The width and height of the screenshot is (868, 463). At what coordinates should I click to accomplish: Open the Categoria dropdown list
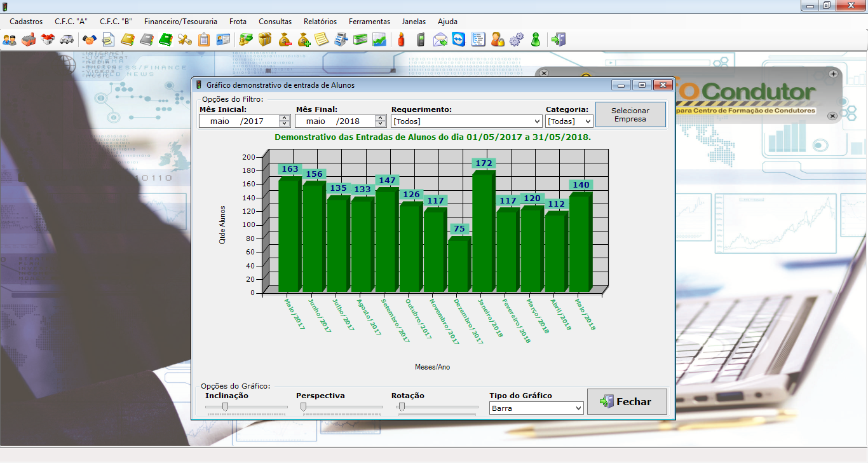587,121
